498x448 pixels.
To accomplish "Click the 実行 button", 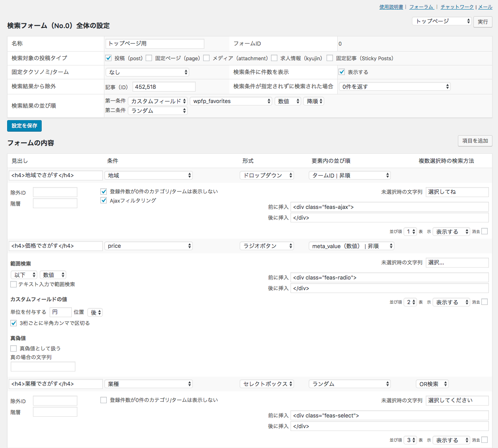I will coord(483,22).
